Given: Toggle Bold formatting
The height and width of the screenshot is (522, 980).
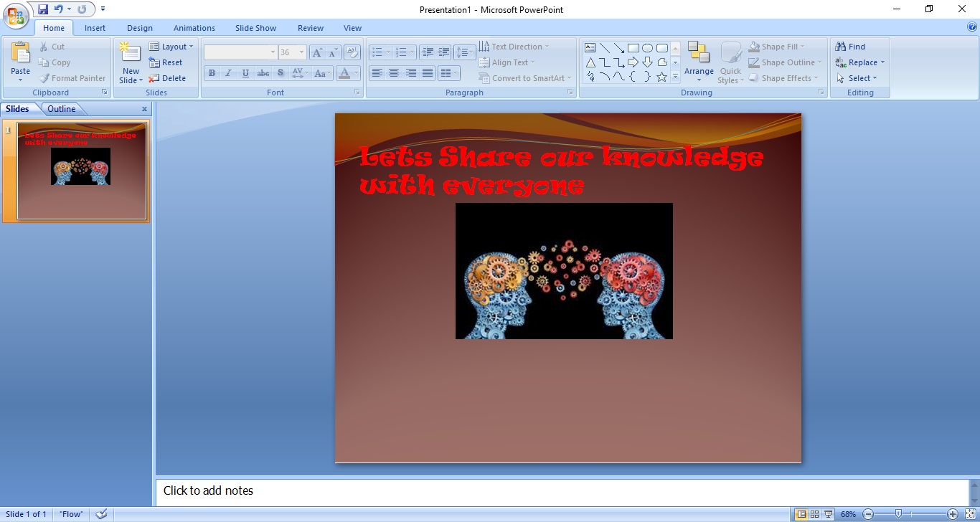Looking at the screenshot, I should 212,73.
